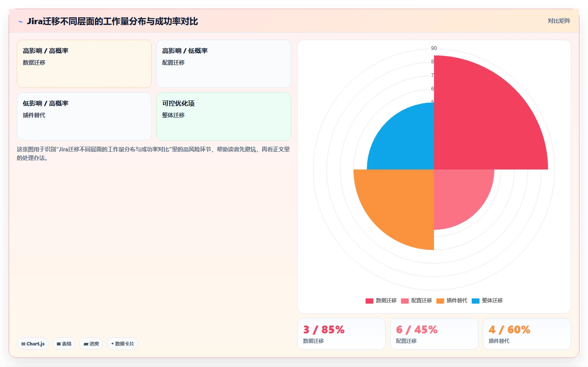
Task: Click the Jira迁移 title heading
Action: 112,21
